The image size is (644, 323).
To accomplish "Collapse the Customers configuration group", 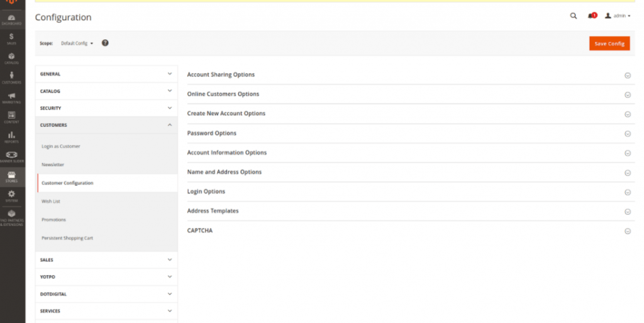I will coord(106,125).
